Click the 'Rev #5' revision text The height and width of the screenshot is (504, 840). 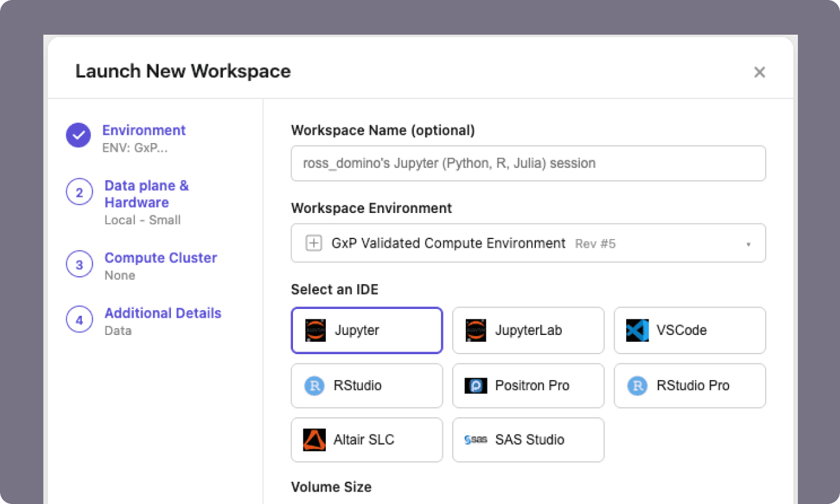point(595,244)
